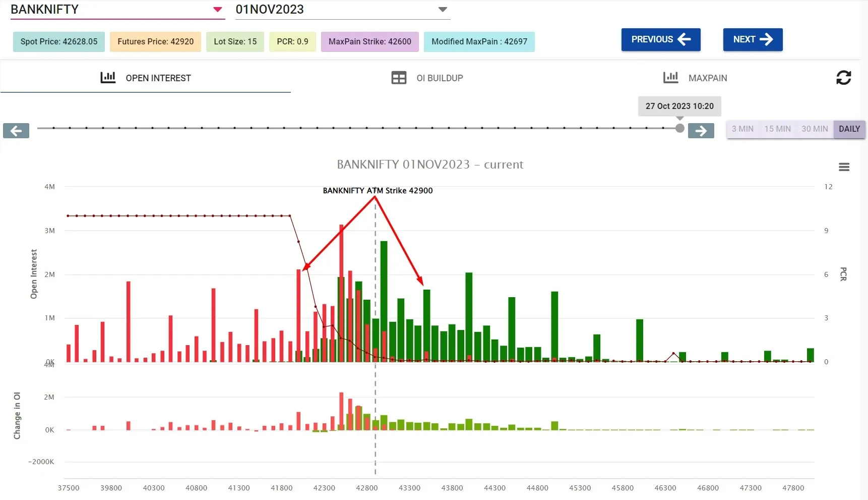Click the Lot Size: 15 badge
The width and height of the screenshot is (868, 500).
pyautogui.click(x=235, y=42)
